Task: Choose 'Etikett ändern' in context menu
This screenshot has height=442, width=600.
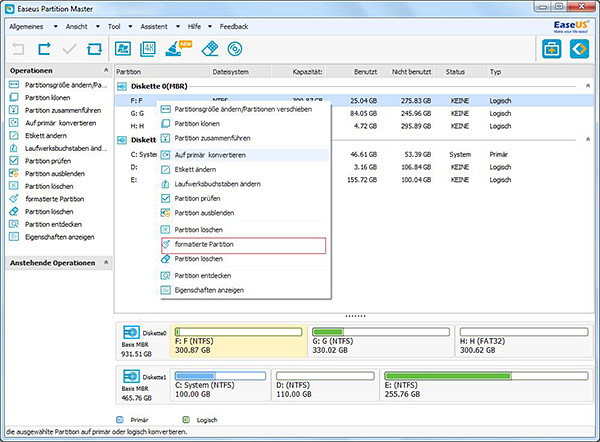Action: tap(244, 170)
